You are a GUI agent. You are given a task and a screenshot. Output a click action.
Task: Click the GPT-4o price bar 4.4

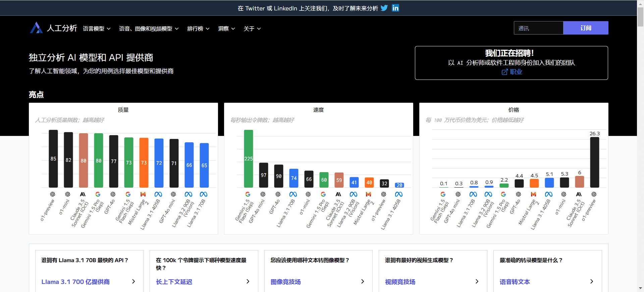click(x=519, y=183)
